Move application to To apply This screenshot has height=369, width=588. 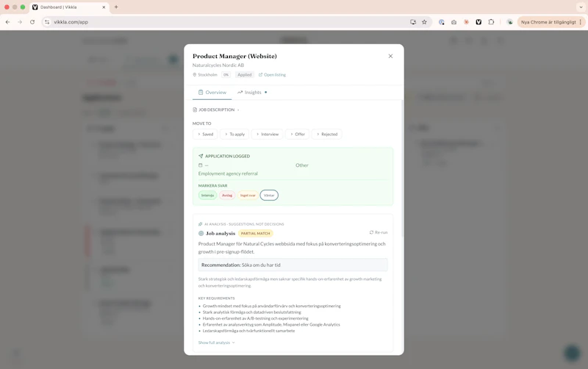coord(234,135)
